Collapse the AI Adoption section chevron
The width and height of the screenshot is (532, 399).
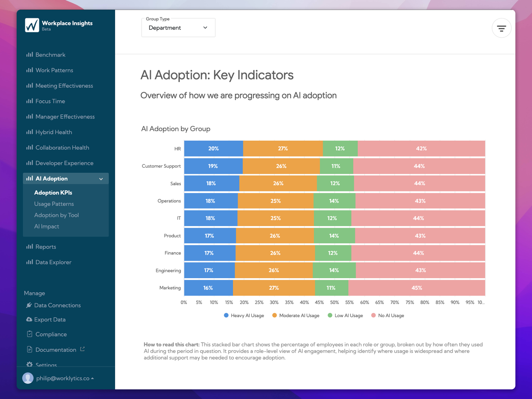[101, 179]
